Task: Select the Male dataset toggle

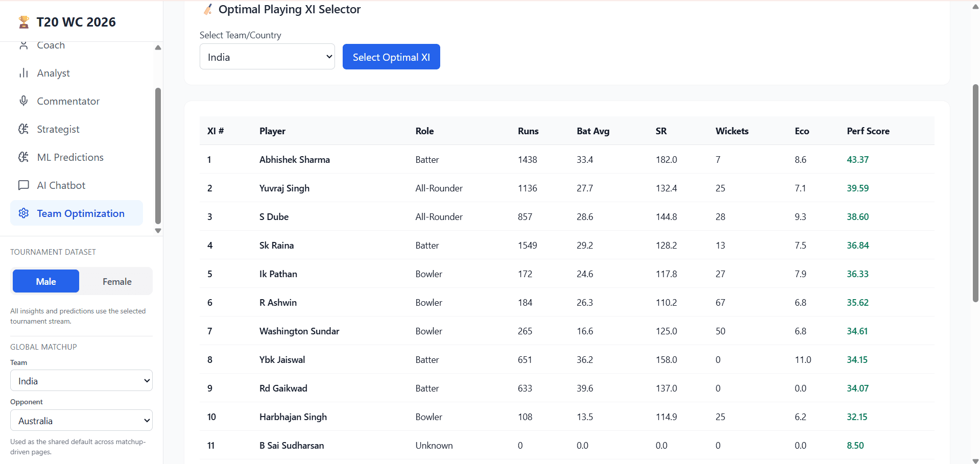Action: [x=45, y=281]
